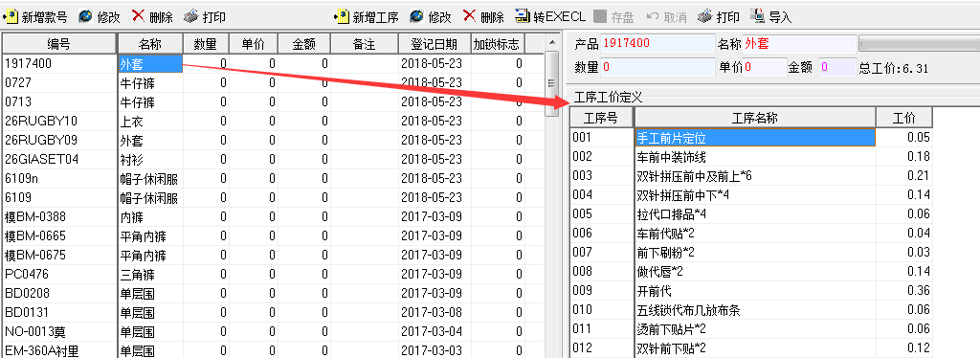The height and width of the screenshot is (358, 980).
Task: Click 删除 in the product list toolbar
Action: click(153, 17)
